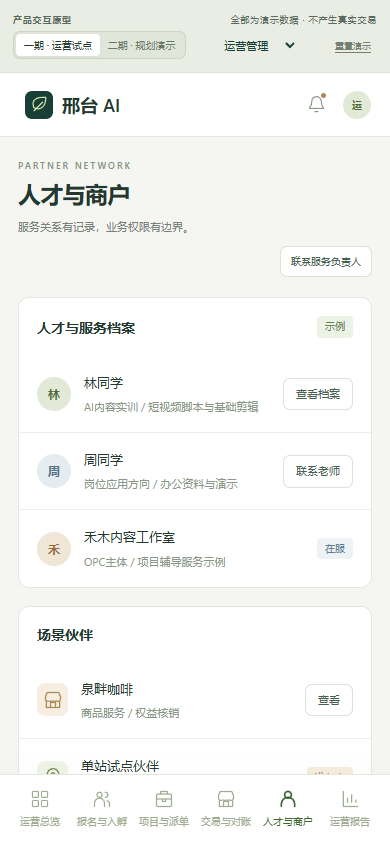The width and height of the screenshot is (390, 844).
Task: Open 交易与对账 store icon
Action: point(226,799)
